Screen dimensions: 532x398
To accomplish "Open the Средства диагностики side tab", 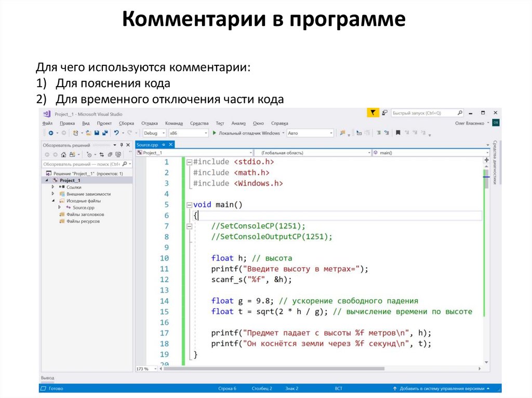I will coord(495,162).
